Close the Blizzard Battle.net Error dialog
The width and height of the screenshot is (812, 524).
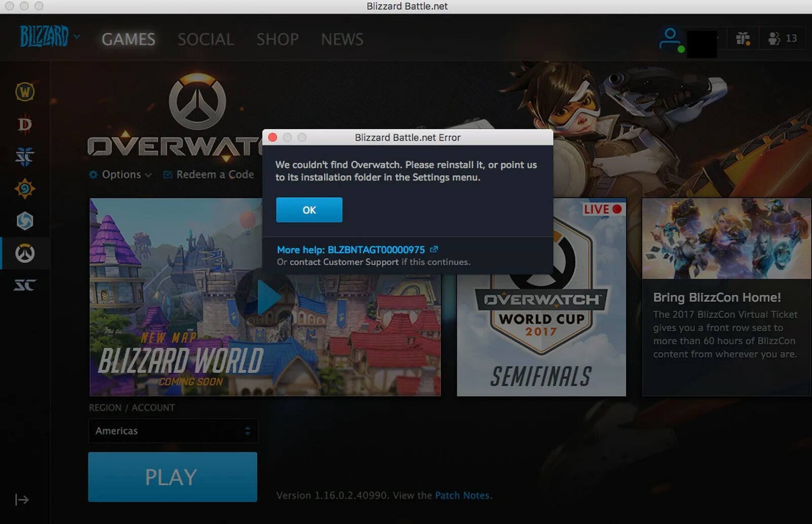(273, 137)
